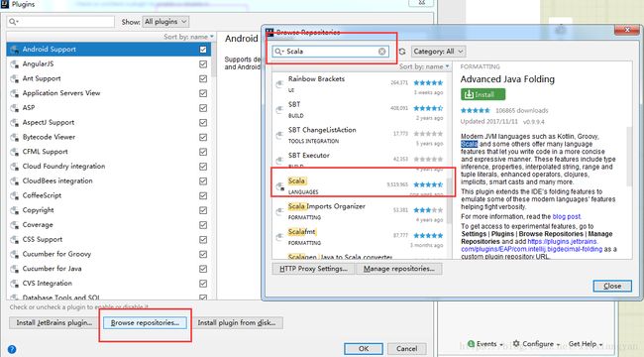Click Install plugin from disk button

tap(237, 323)
